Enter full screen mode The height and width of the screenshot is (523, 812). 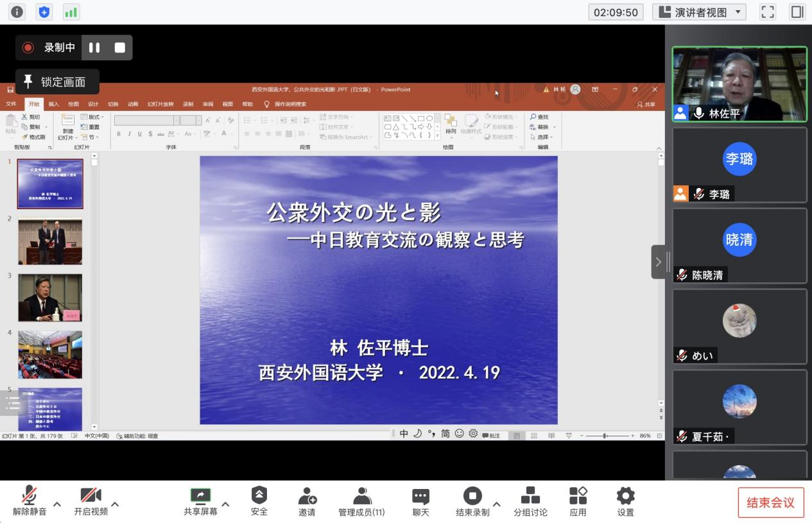tap(768, 12)
